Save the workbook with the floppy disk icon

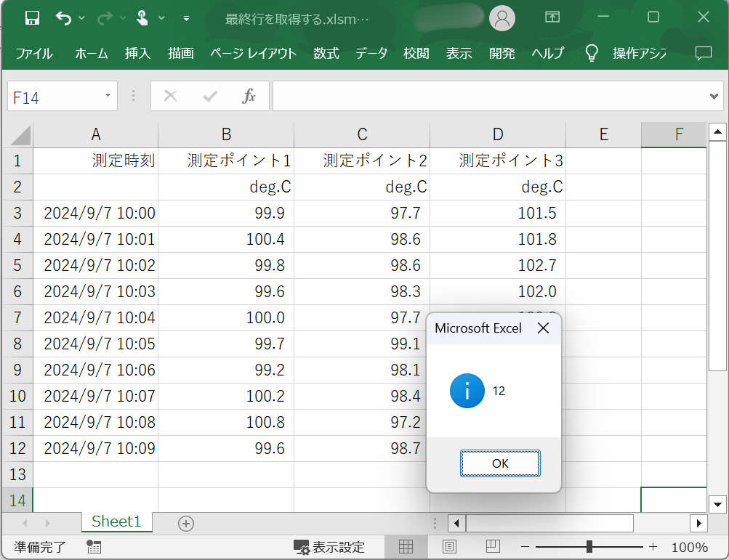point(32,18)
